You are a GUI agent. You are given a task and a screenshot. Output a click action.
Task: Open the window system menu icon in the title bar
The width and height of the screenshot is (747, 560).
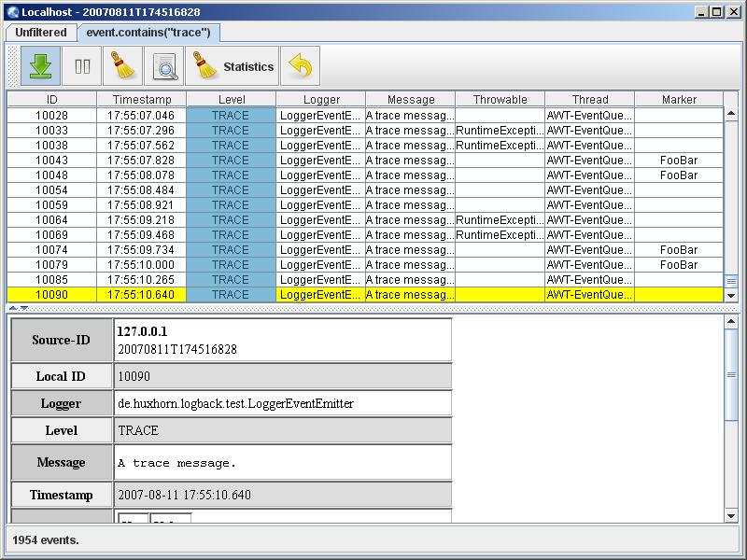[12, 12]
